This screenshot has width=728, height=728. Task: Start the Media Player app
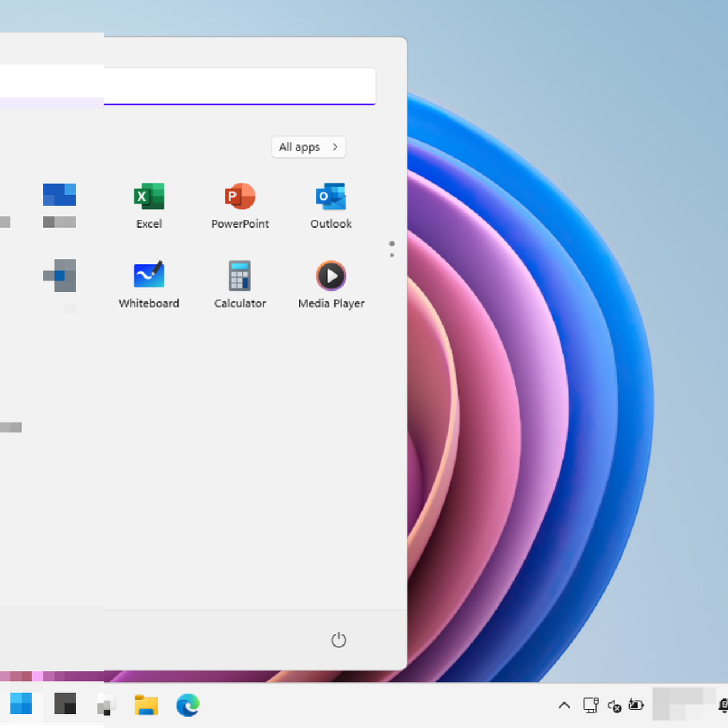coord(331,286)
